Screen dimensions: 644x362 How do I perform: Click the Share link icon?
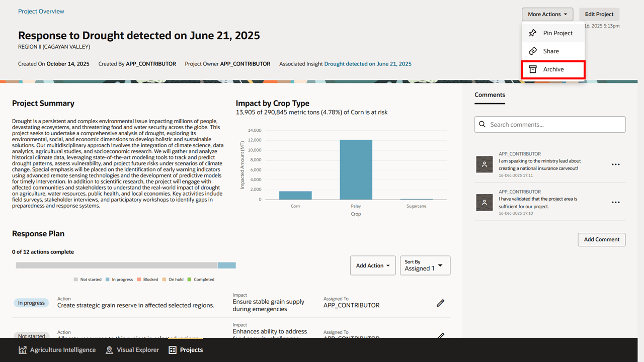tap(533, 51)
